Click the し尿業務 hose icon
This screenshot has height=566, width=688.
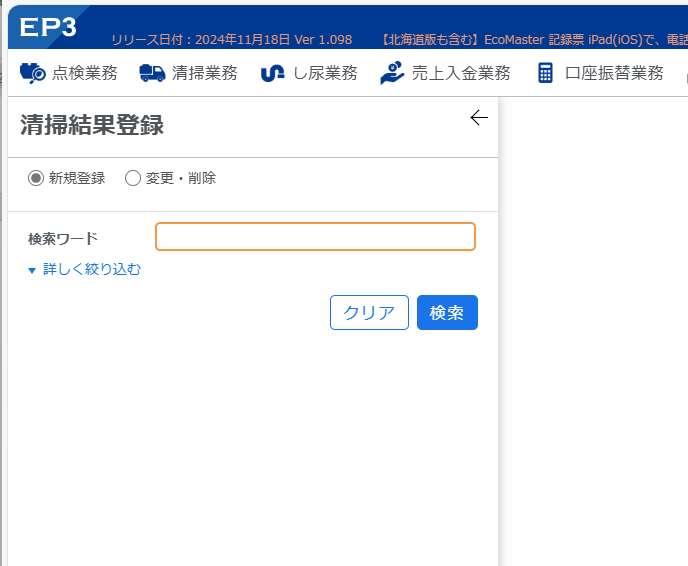(x=272, y=73)
